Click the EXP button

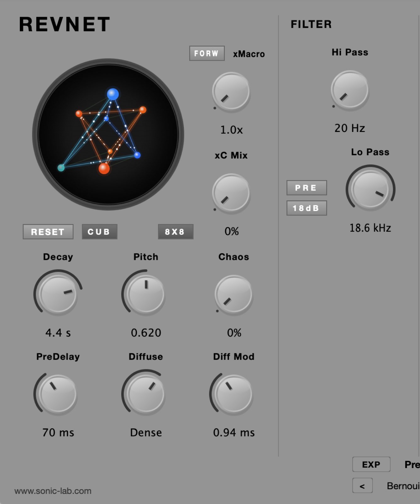[x=371, y=464]
